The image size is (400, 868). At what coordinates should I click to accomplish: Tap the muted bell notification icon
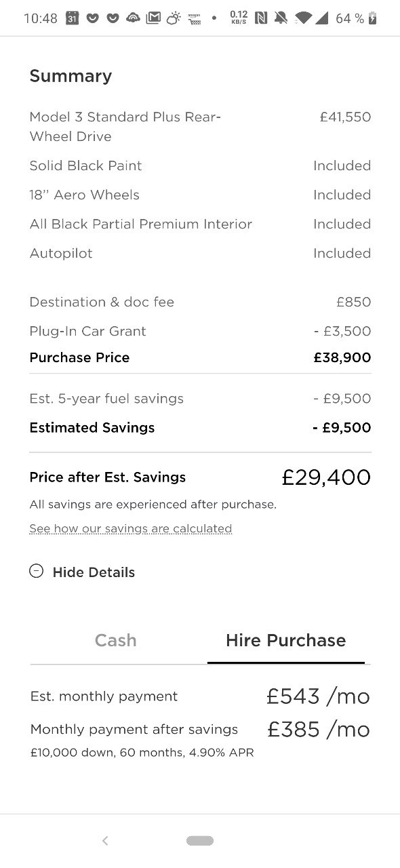pos(281,18)
